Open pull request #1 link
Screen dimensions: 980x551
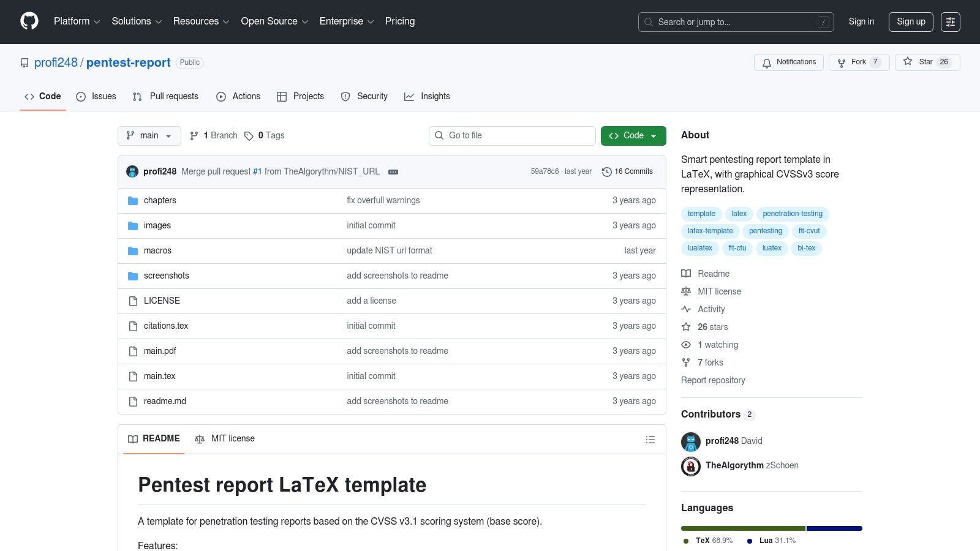tap(257, 171)
